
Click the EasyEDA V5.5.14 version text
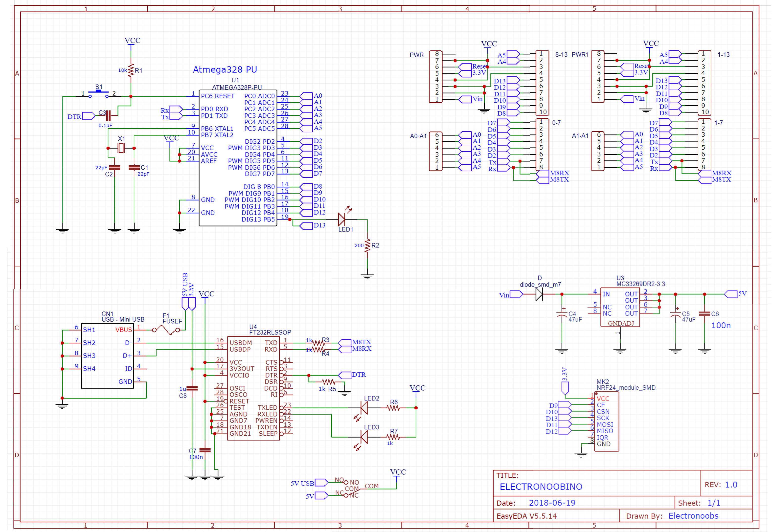click(x=527, y=516)
